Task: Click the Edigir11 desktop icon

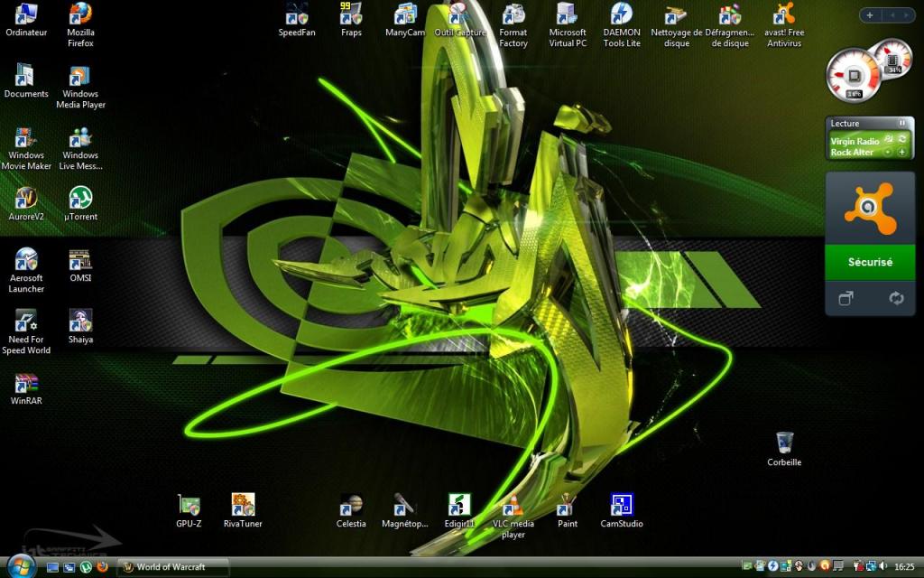Action: pos(459,511)
